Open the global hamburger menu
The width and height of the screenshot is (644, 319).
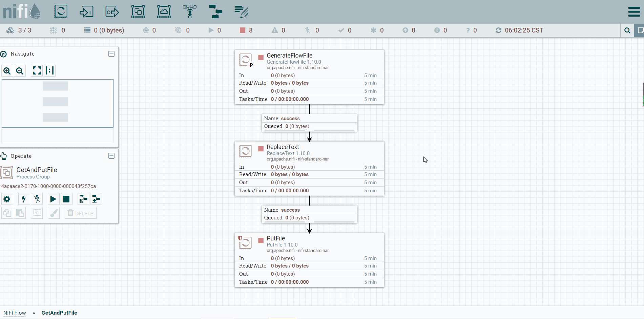coord(634,12)
